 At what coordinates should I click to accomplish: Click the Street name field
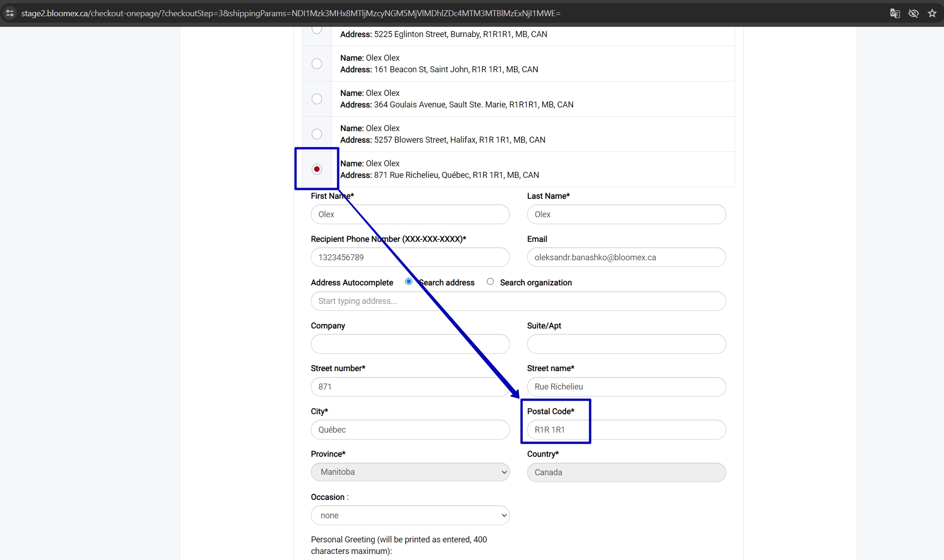[x=626, y=387]
